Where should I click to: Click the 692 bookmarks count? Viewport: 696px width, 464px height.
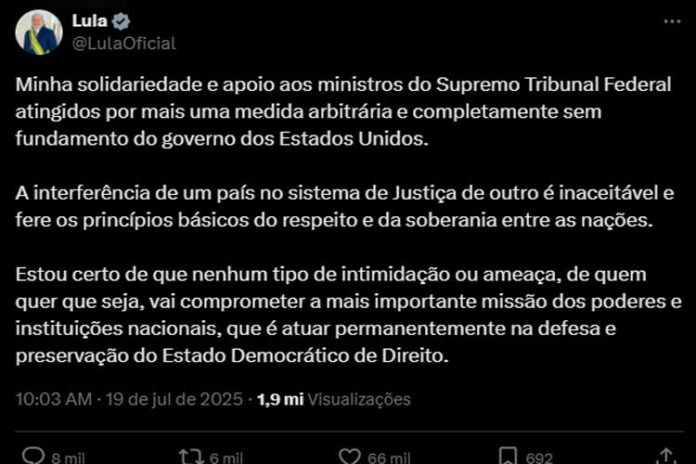click(x=539, y=457)
